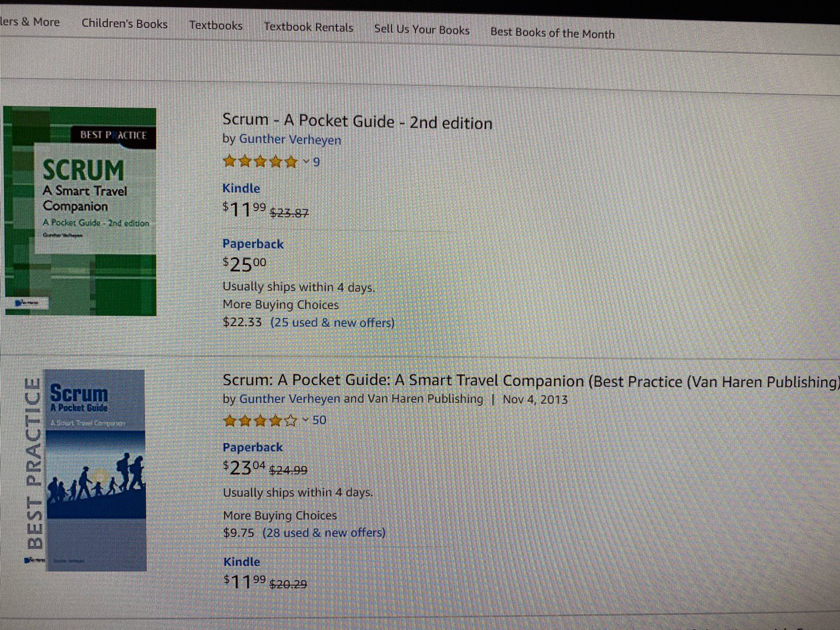This screenshot has width=840, height=630.
Task: Click the Nov 4, 2013 publication date
Action: [x=535, y=399]
